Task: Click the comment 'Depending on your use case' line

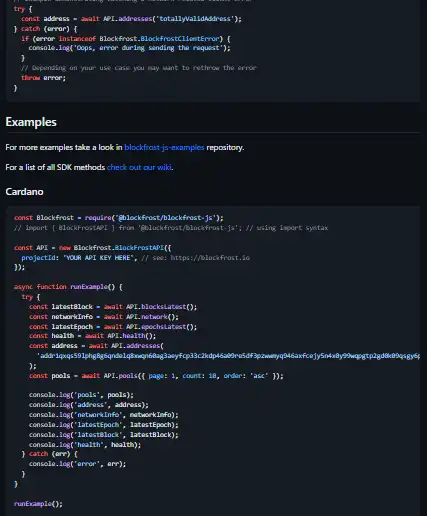Action: (139, 68)
